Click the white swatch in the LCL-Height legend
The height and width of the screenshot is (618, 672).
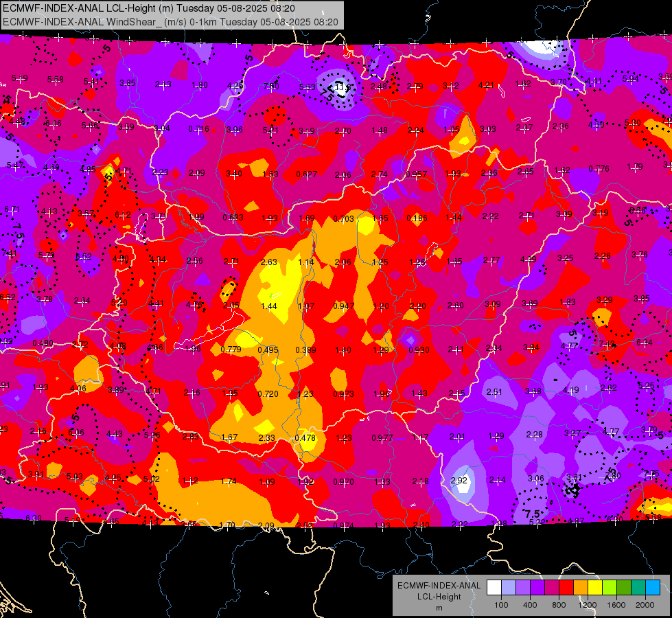pos(494,588)
